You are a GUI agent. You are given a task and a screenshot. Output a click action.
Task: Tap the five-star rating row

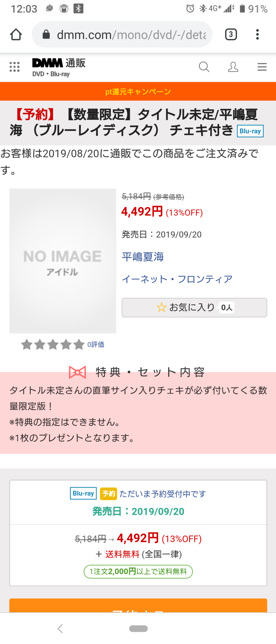point(53,344)
